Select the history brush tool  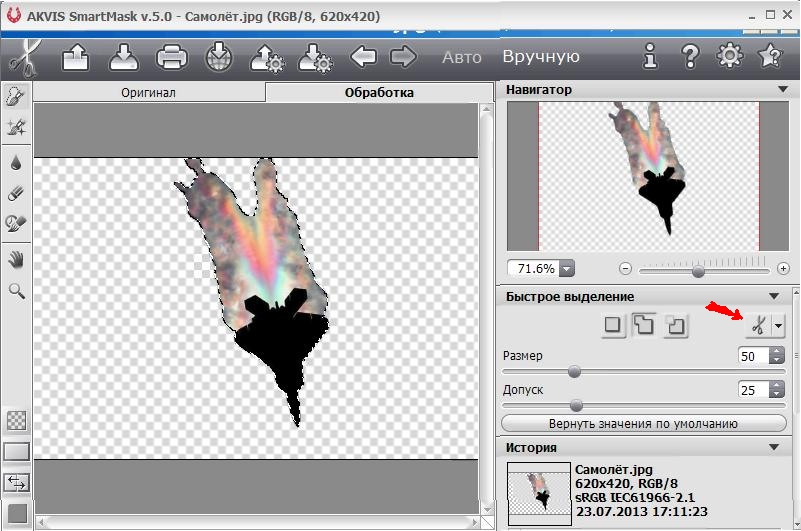16,223
